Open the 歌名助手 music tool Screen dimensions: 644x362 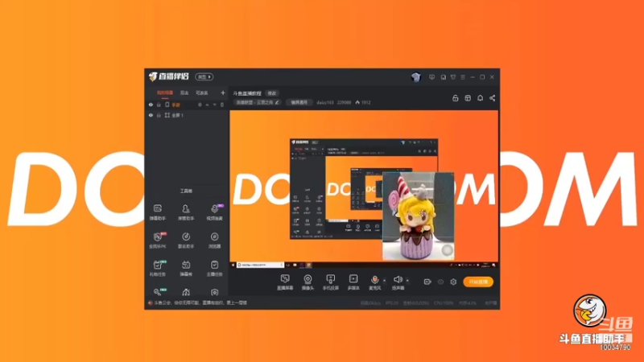coord(186,240)
